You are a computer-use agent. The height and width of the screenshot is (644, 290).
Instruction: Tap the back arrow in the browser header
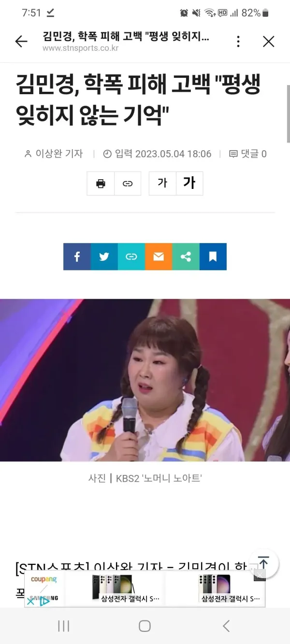(x=21, y=42)
